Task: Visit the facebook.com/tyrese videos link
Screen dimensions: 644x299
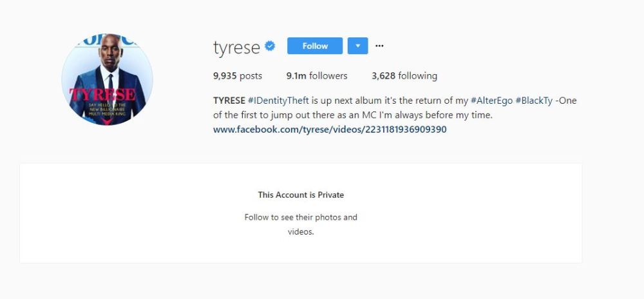Action: coord(330,130)
